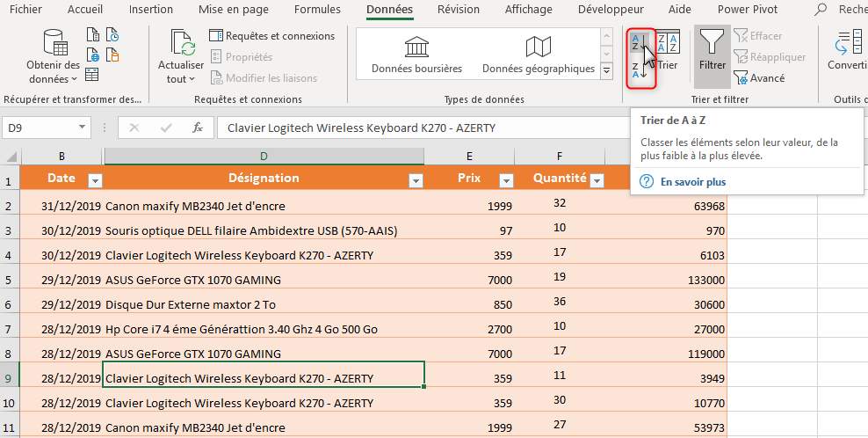Open the Date column filter dropdown

click(x=95, y=180)
